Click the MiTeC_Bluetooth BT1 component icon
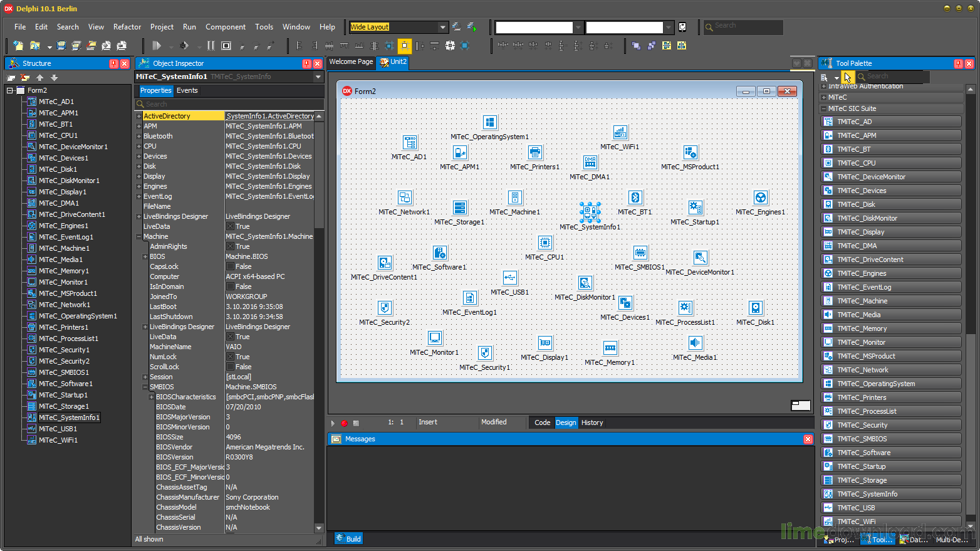Viewport: 980px width, 551px height. pyautogui.click(x=635, y=197)
